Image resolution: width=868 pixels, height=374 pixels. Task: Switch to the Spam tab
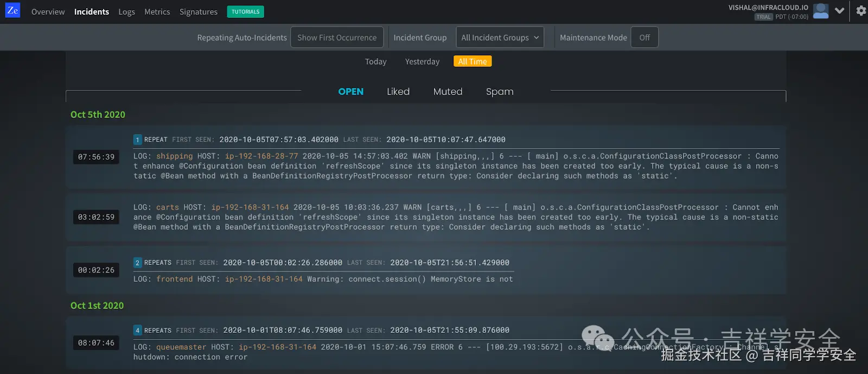click(x=500, y=92)
